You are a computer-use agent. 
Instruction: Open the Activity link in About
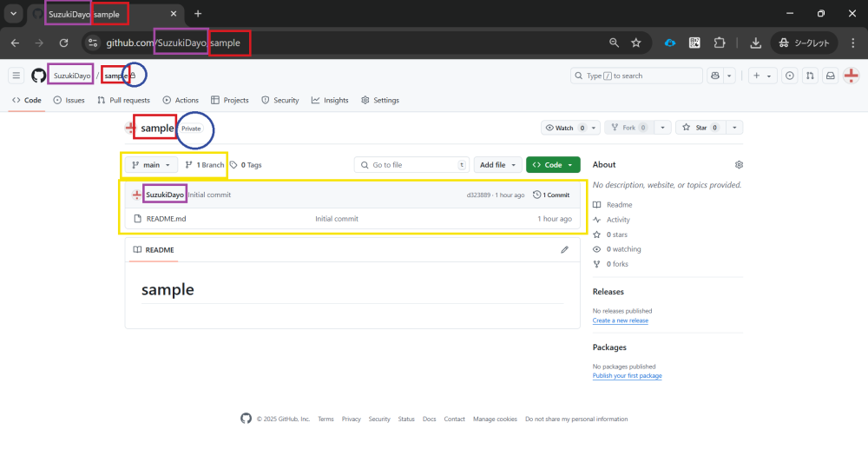click(x=611, y=220)
